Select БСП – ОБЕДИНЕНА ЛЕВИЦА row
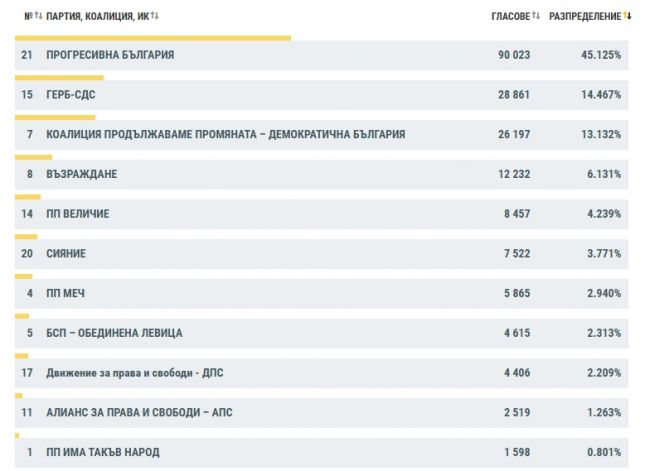This screenshot has width=645, height=471. coord(114,333)
